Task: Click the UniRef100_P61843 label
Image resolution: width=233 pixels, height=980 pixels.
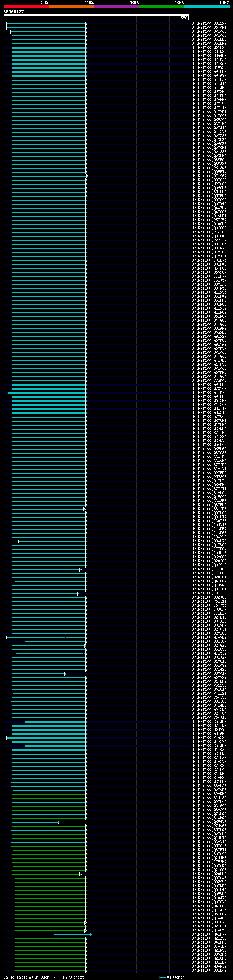Action: [209, 168]
